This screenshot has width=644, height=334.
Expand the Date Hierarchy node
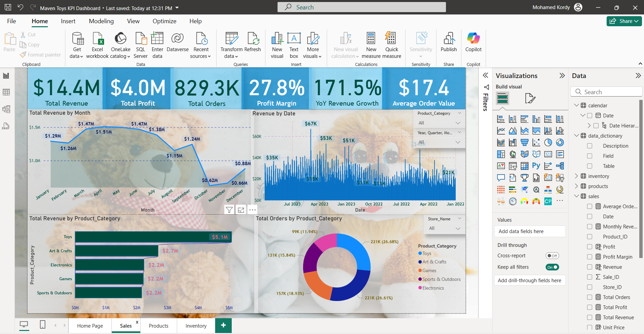(x=589, y=125)
